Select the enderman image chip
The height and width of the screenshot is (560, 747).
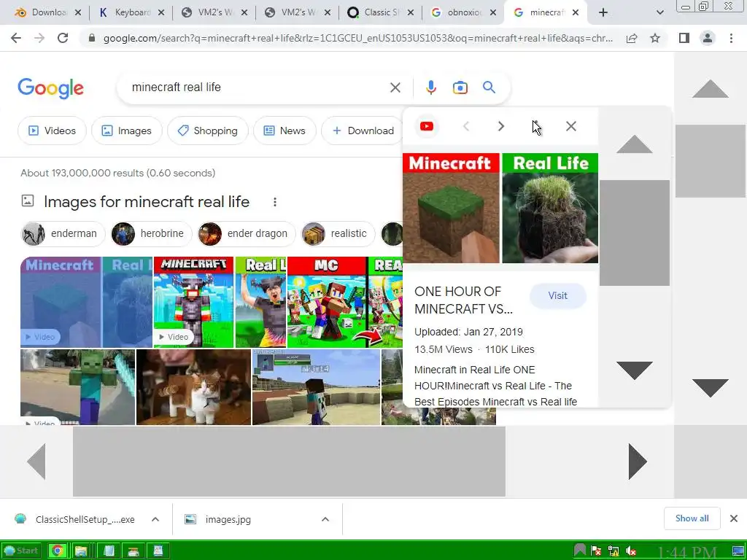63,234
